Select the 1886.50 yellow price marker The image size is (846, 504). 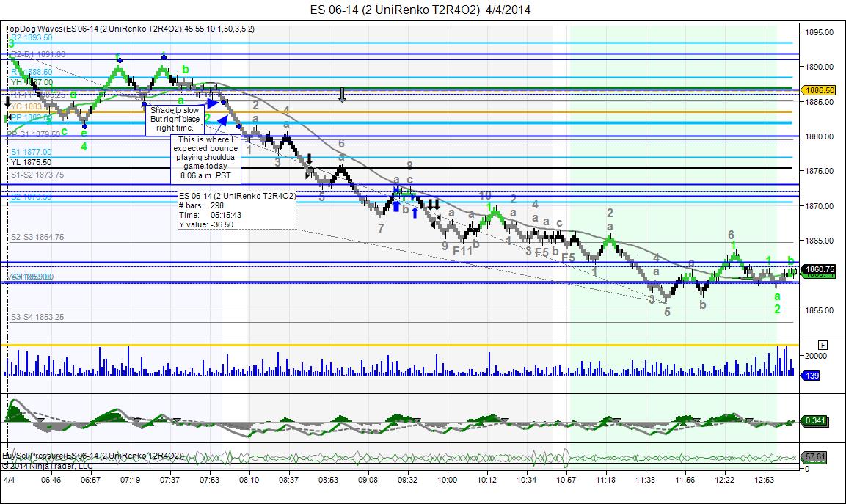tap(819, 90)
